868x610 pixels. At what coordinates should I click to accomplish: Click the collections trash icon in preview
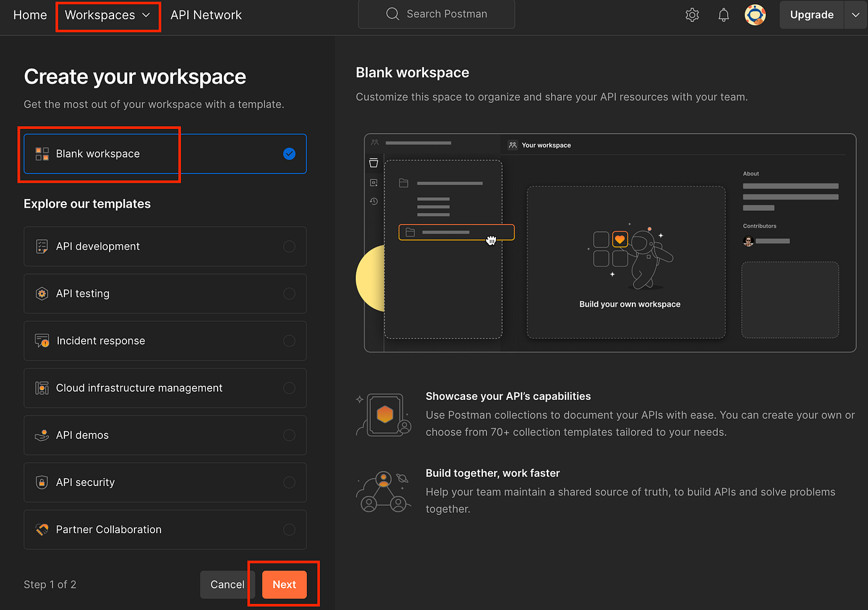[374, 163]
